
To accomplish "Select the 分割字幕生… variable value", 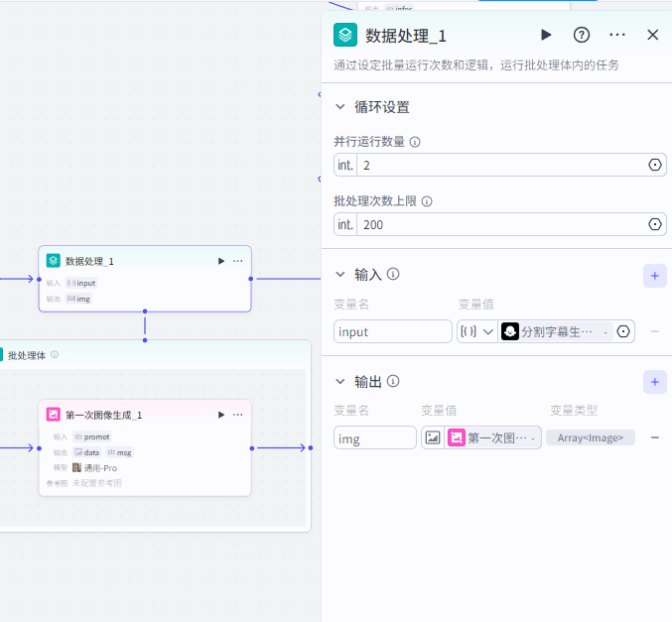I will pyautogui.click(x=556, y=331).
